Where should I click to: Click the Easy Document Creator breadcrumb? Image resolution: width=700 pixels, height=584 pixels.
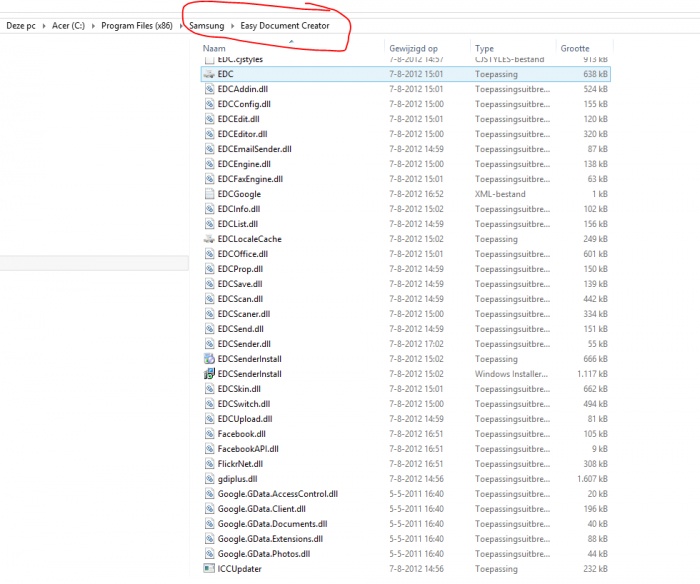[285, 26]
